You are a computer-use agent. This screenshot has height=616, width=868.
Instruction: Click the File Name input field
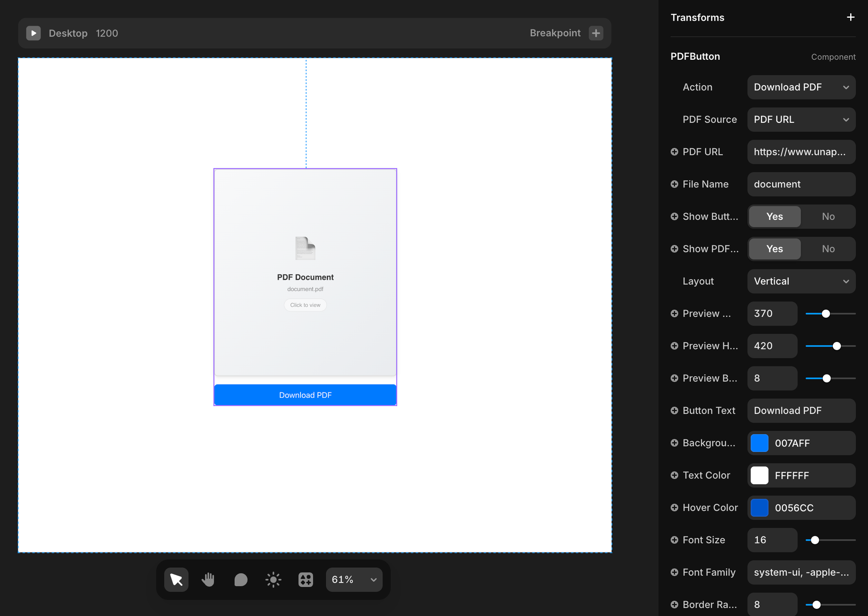(x=801, y=184)
